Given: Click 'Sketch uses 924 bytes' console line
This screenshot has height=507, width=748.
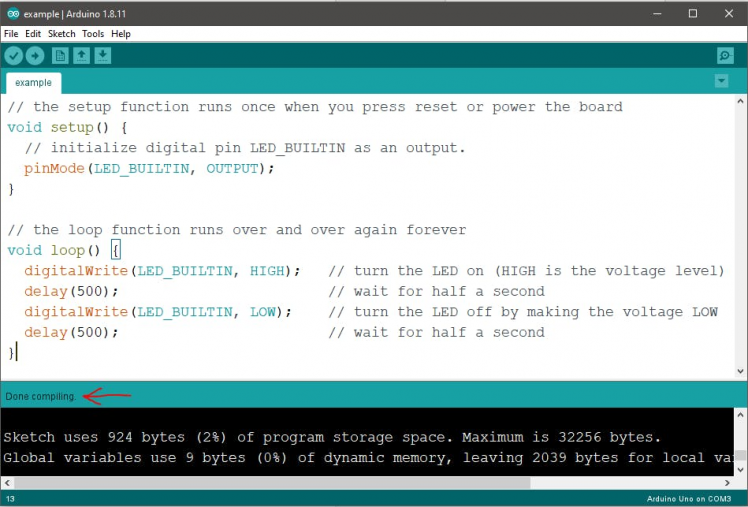Looking at the screenshot, I should [x=332, y=437].
